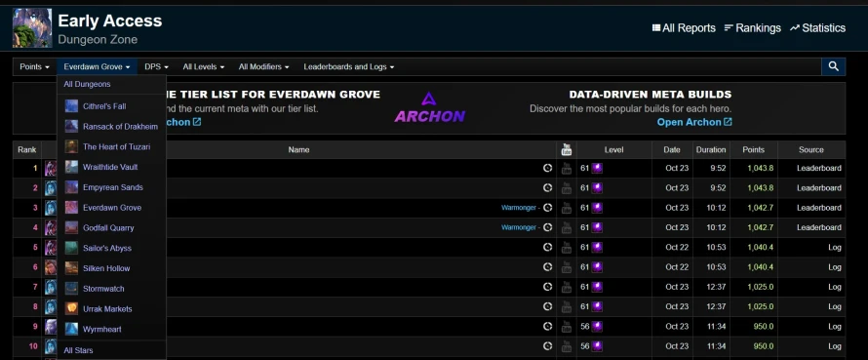
Task: Select Wraithtide Vault dungeon
Action: [x=110, y=167]
